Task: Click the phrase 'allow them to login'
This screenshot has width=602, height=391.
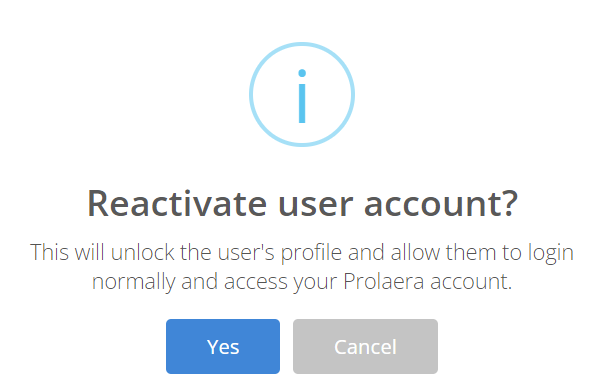Action: coord(482,253)
